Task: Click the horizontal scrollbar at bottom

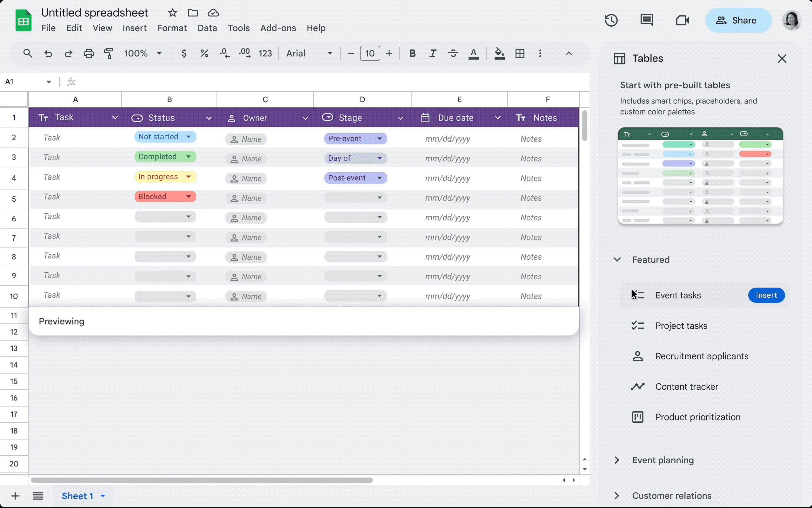Action: pyautogui.click(x=199, y=480)
